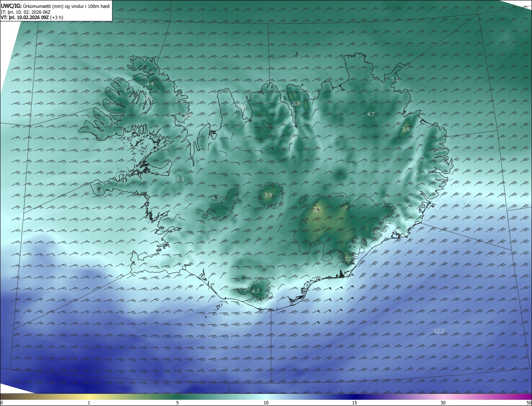Click the 3.1 value label on the map
The image size is (532, 406).
pos(317,210)
